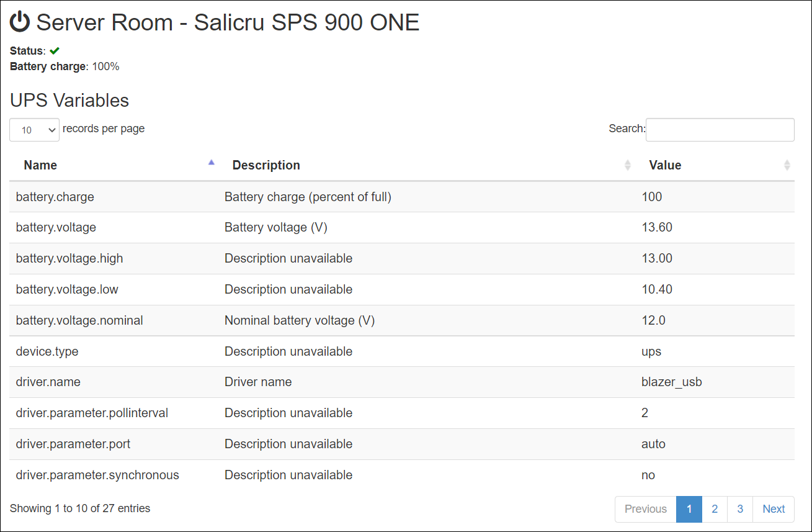The height and width of the screenshot is (532, 812).
Task: Click Next pagination button
Action: (774, 509)
